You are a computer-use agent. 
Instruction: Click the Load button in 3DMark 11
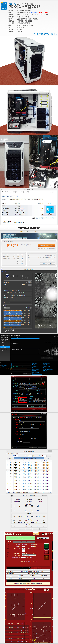click(x=43, y=264)
